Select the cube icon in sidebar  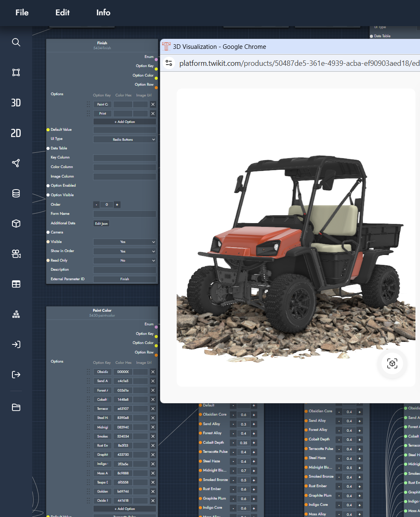coord(16,224)
